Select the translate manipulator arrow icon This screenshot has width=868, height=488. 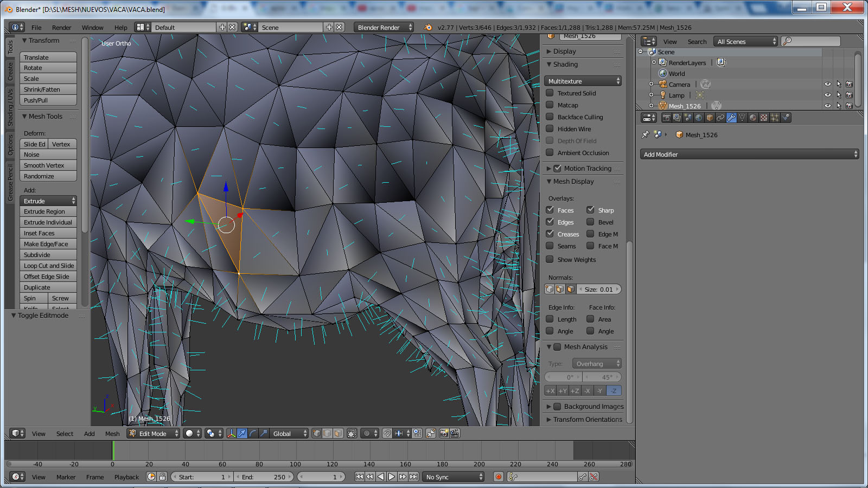pyautogui.click(x=242, y=433)
